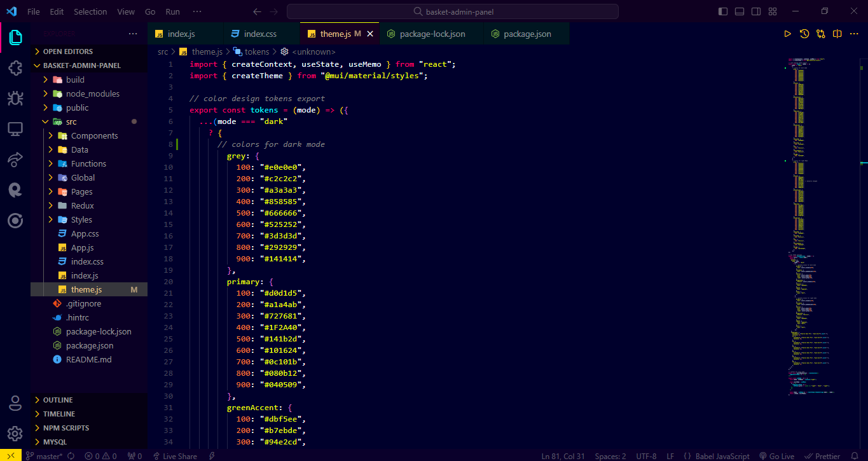Click Go Live in status bar

pos(776,456)
